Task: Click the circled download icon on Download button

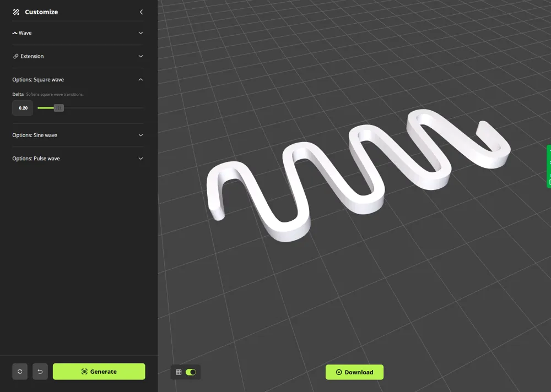Action: click(x=338, y=372)
